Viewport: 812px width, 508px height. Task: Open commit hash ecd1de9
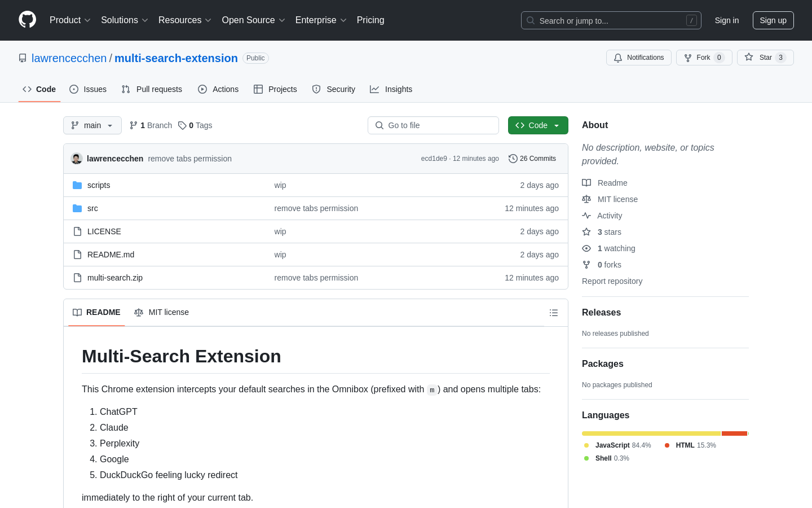434,159
